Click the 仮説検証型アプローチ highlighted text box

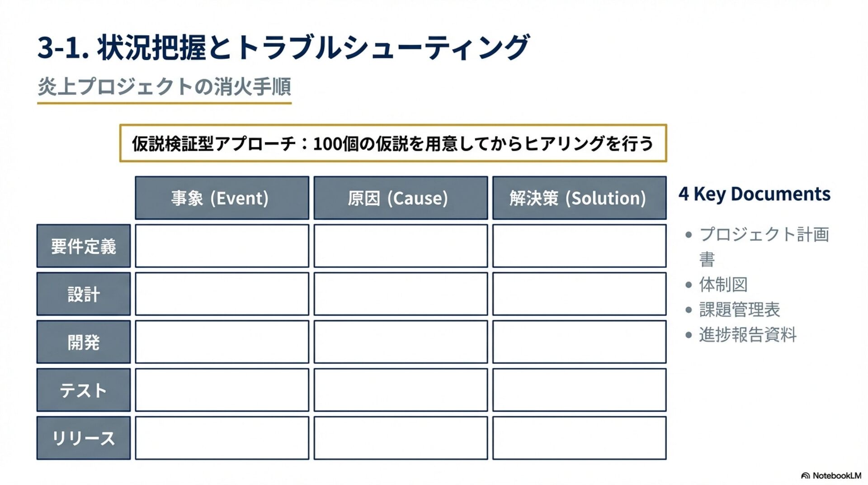click(x=393, y=143)
